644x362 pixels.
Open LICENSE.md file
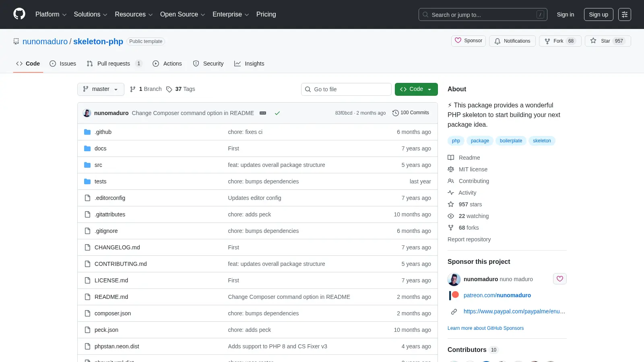pyautogui.click(x=111, y=280)
